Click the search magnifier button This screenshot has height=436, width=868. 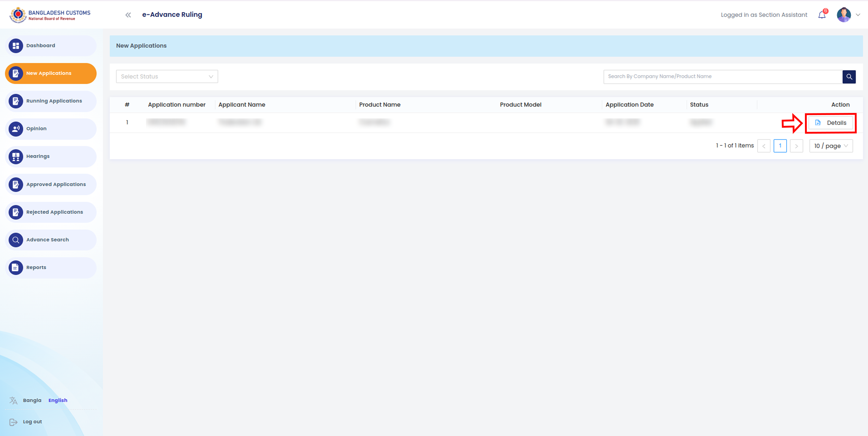pos(849,76)
